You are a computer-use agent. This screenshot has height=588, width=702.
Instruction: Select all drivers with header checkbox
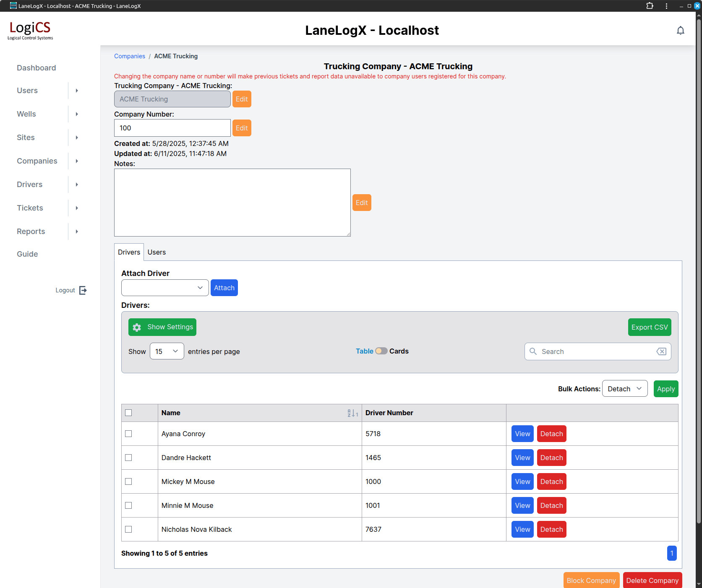(128, 413)
